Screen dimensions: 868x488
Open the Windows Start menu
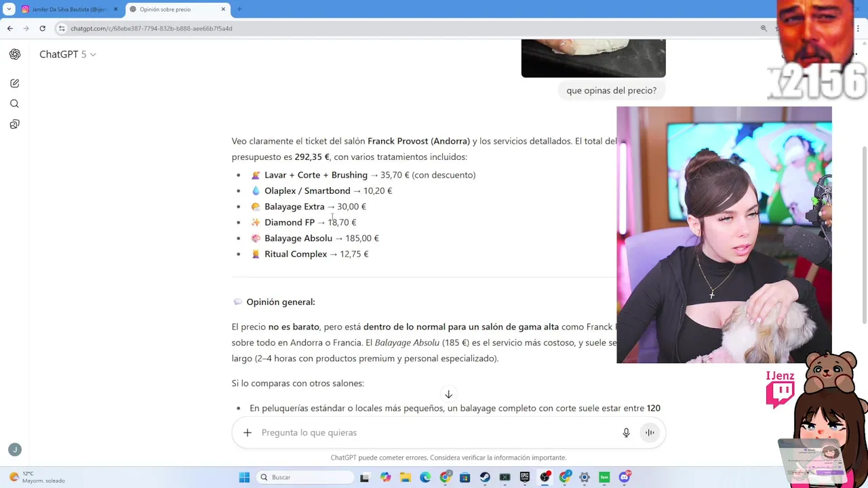244,477
